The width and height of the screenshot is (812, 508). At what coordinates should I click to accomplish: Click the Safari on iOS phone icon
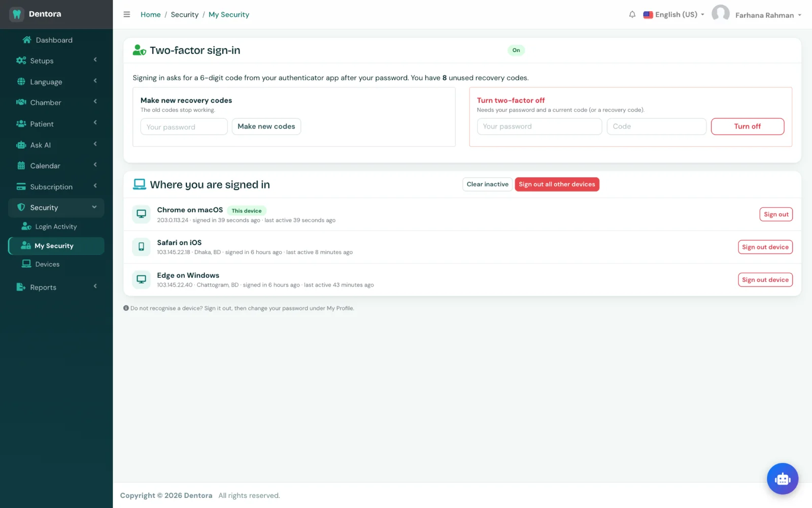click(141, 247)
